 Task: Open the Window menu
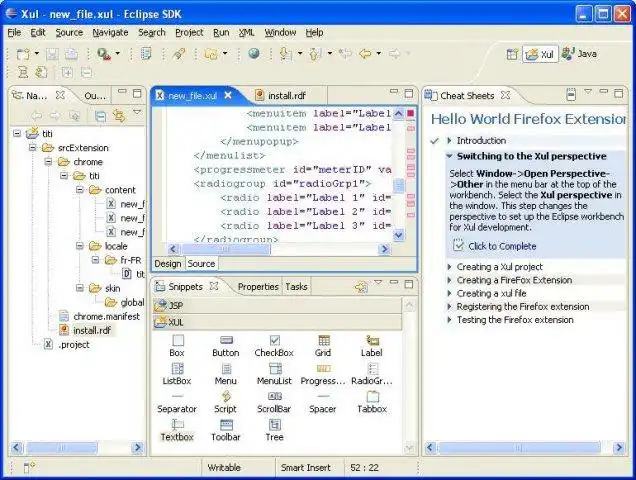280,32
